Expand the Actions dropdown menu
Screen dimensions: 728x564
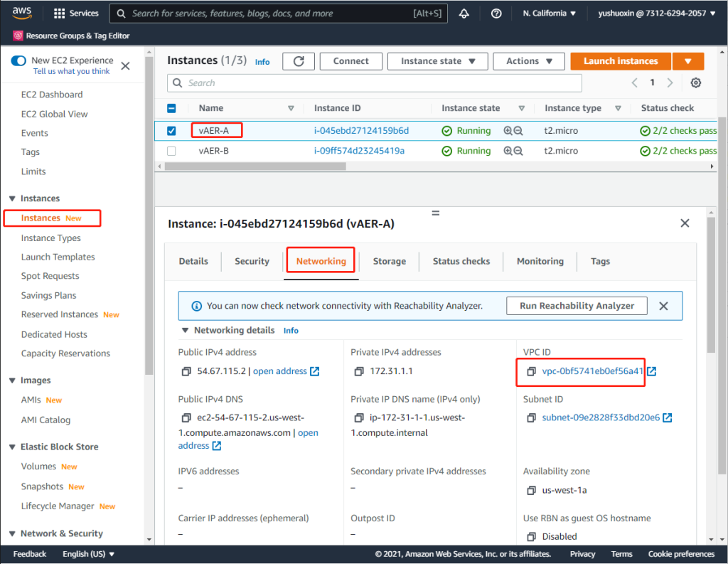pyautogui.click(x=528, y=61)
